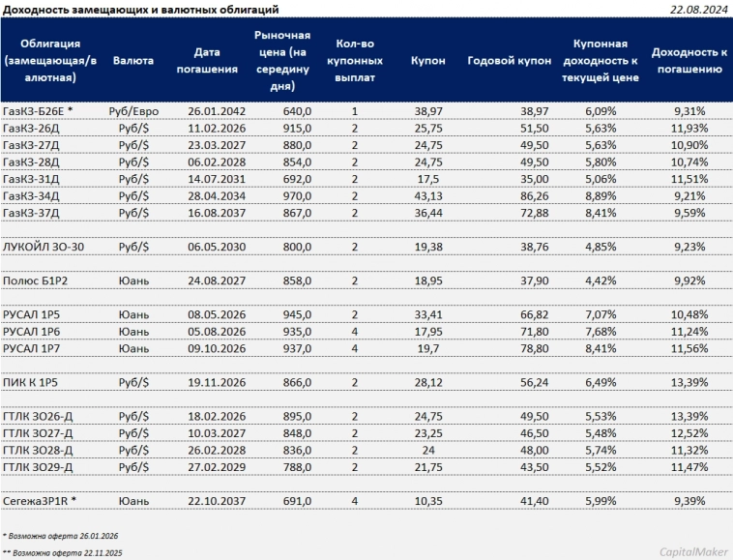This screenshot has width=733, height=560.
Task: Click the РУСАЛ 1Р7 bond name
Action: tap(35, 347)
